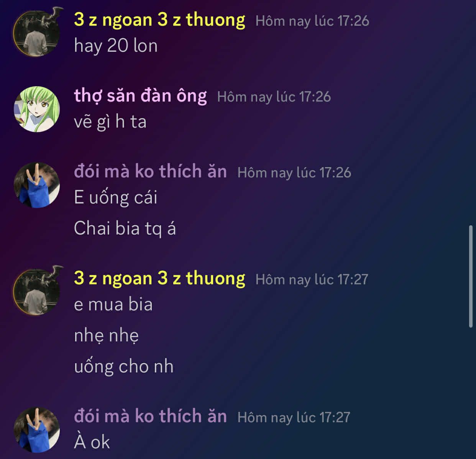Click username đói mà ko thích ăn at 17:26
Viewport: 476px width, 459px height.
pyautogui.click(x=150, y=171)
